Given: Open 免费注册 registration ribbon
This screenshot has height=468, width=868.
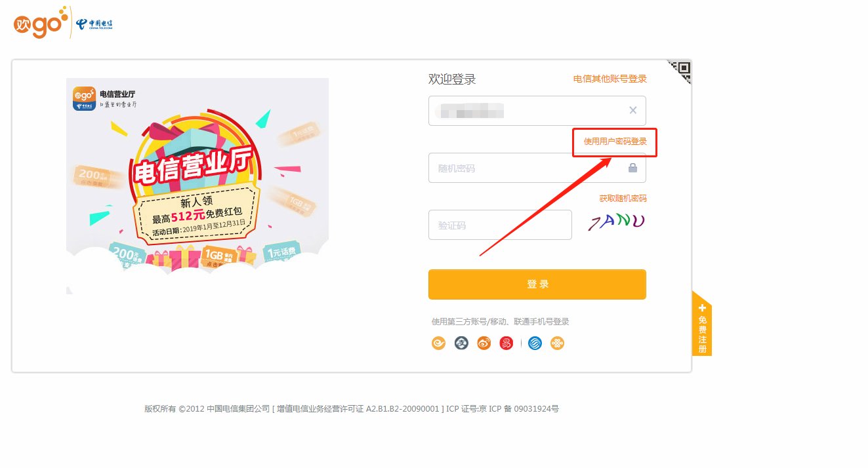Looking at the screenshot, I should point(701,328).
